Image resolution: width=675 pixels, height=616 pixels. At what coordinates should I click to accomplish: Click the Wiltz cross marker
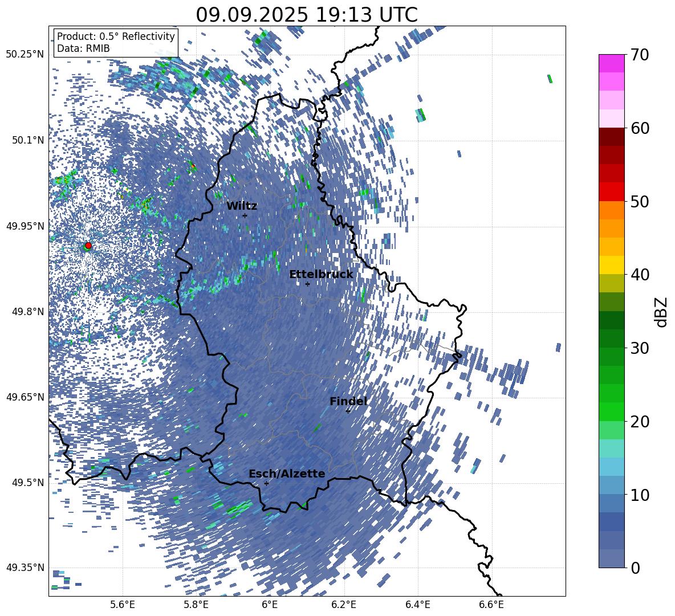245,215
